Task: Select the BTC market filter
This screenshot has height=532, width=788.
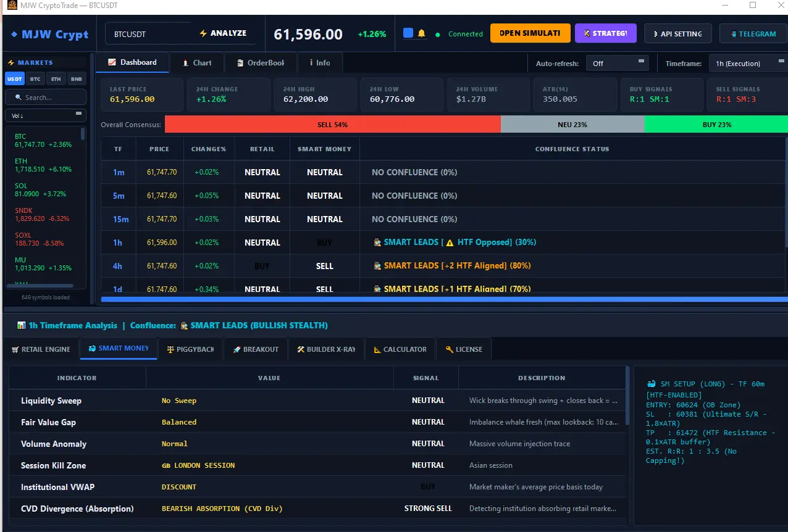Action: 36,79
